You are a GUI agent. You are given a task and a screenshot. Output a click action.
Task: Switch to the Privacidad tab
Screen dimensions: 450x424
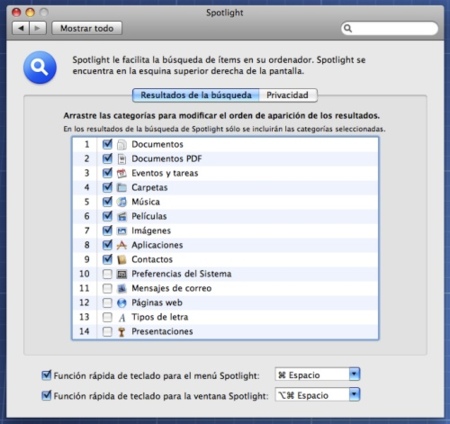point(288,95)
